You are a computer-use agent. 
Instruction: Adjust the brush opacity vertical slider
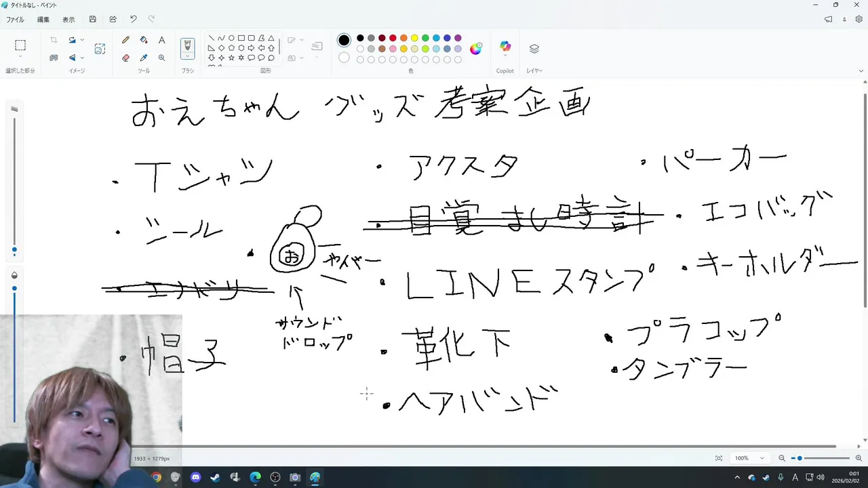coord(14,352)
